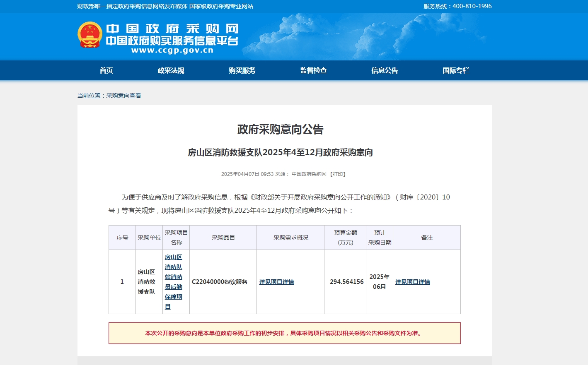Click publish date 2025年04月07日 09:53
Viewport: 588px width, 365px height.
[247, 174]
